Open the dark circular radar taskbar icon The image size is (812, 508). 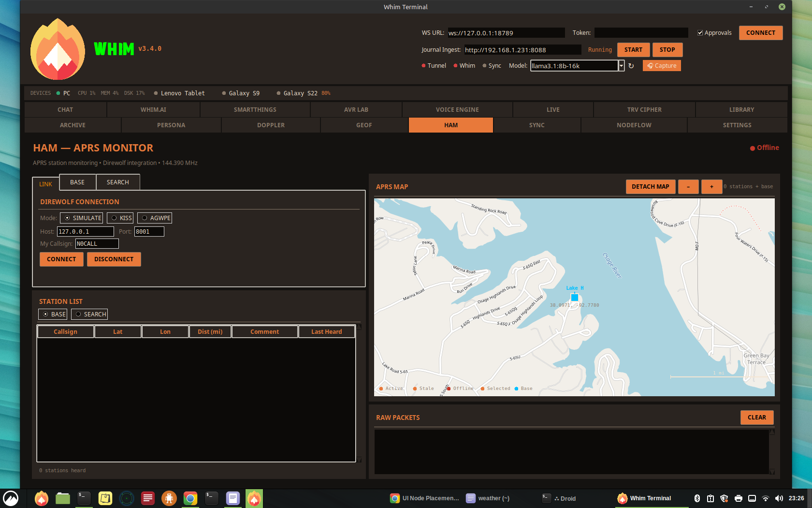[x=127, y=498]
